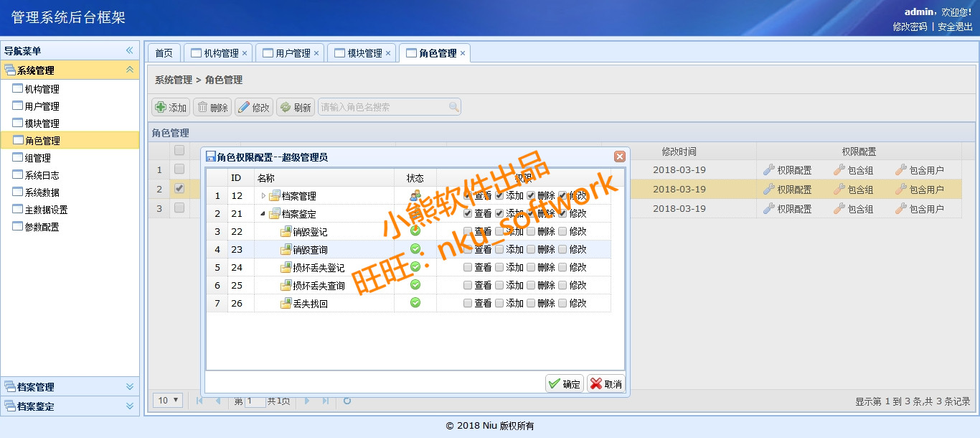Click the pencil Edit (修改) toolbar icon
980x438 pixels.
[x=244, y=107]
